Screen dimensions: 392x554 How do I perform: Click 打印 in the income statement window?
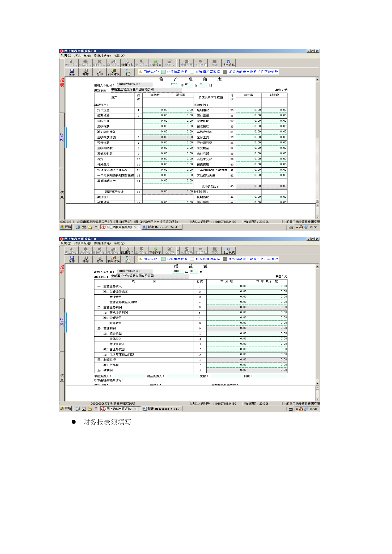pyautogui.click(x=100, y=259)
